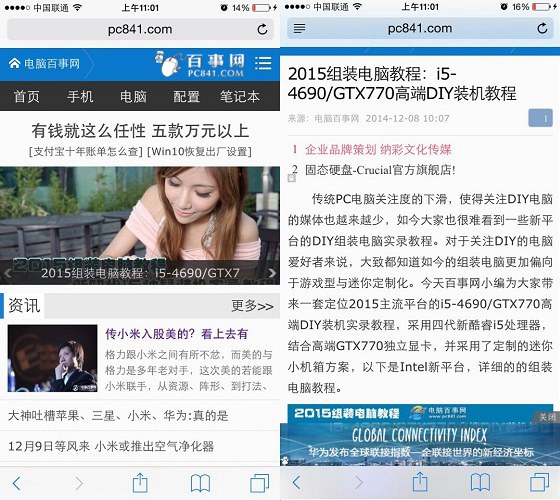Open 12月9日等风来 小米 news item
The height and width of the screenshot is (500, 560).
point(111,446)
